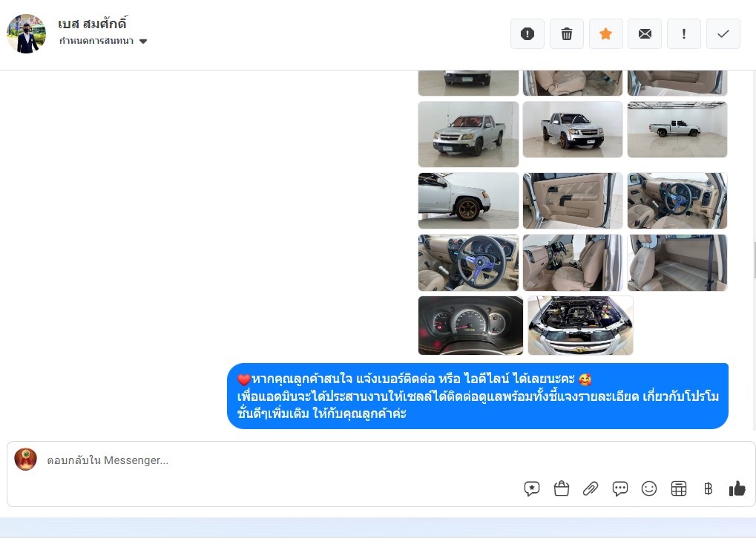Open beige door panel thumbnail
This screenshot has height=539, width=756.
[x=573, y=200]
